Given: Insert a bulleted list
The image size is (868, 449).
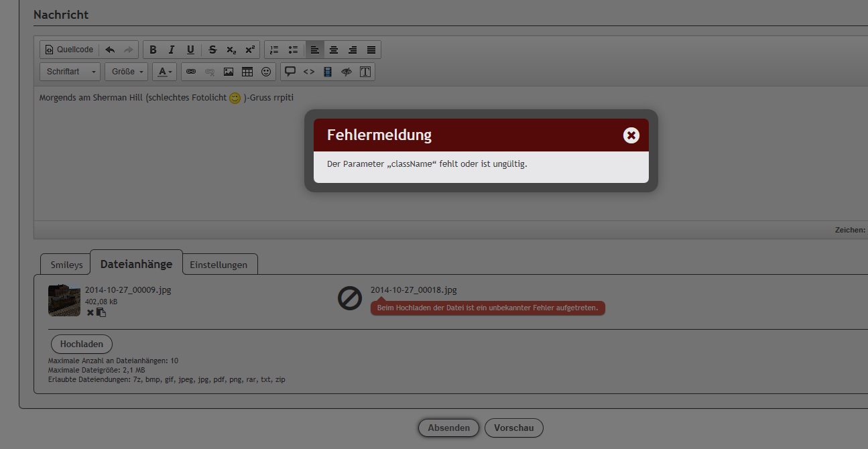Looking at the screenshot, I should pyautogui.click(x=293, y=50).
